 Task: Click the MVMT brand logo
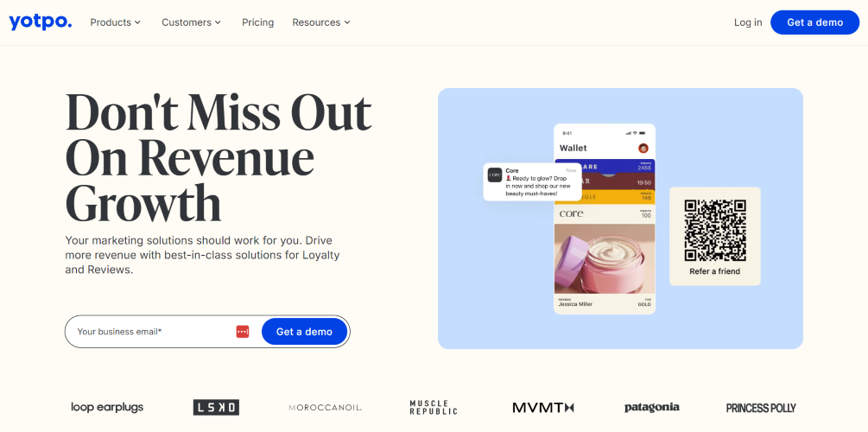(543, 408)
